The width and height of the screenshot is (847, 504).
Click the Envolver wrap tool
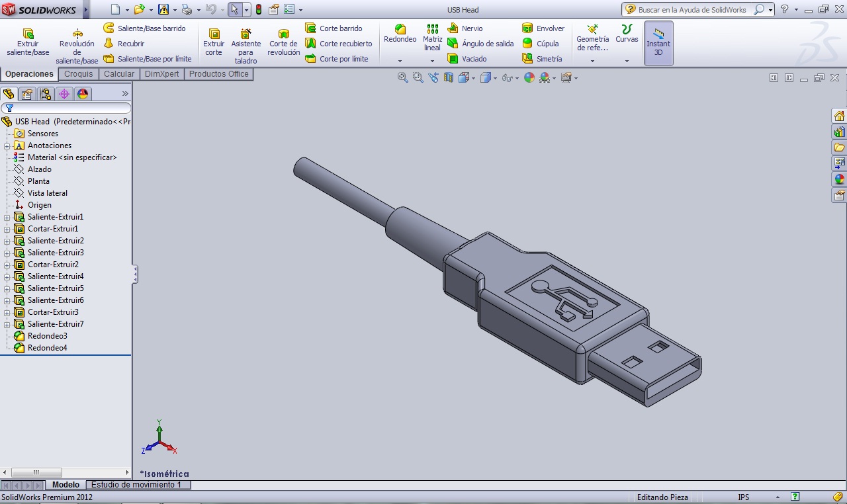[543, 28]
